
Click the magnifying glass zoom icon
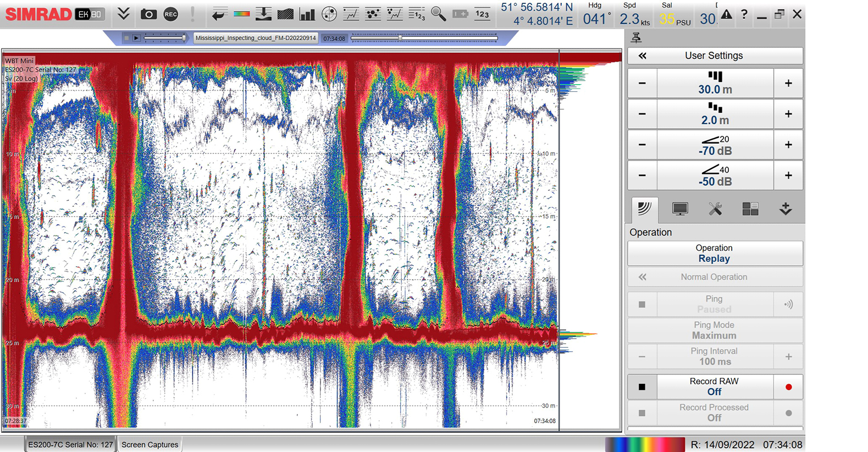pos(438,14)
